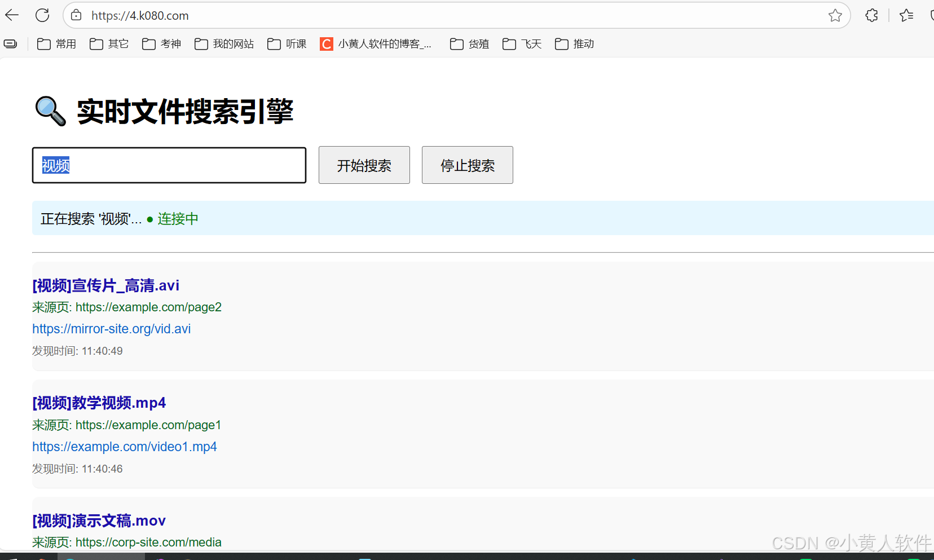Open the 推动 bookmark folder
Viewport: 934px width, 560px height.
tap(574, 44)
